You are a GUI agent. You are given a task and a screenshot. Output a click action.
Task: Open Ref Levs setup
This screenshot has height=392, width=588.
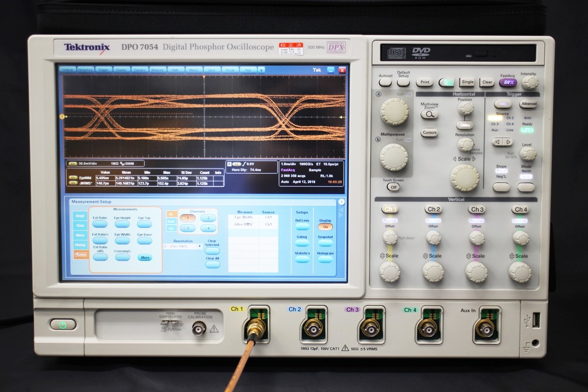point(302,227)
